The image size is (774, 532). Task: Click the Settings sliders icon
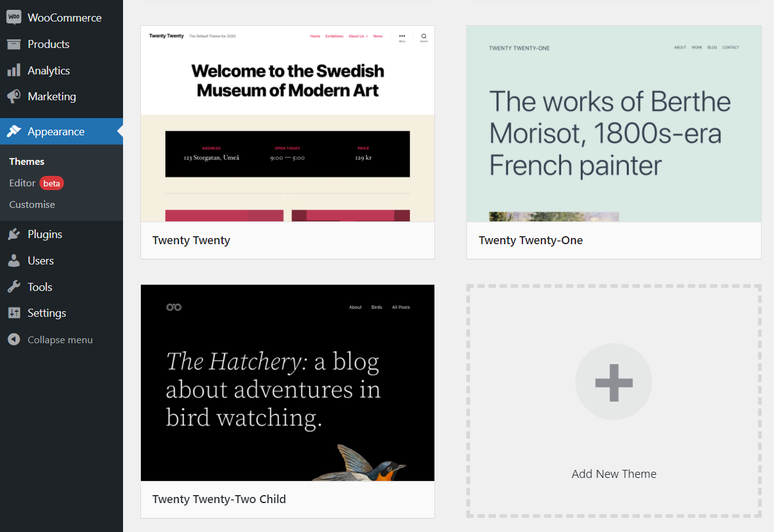pos(14,313)
